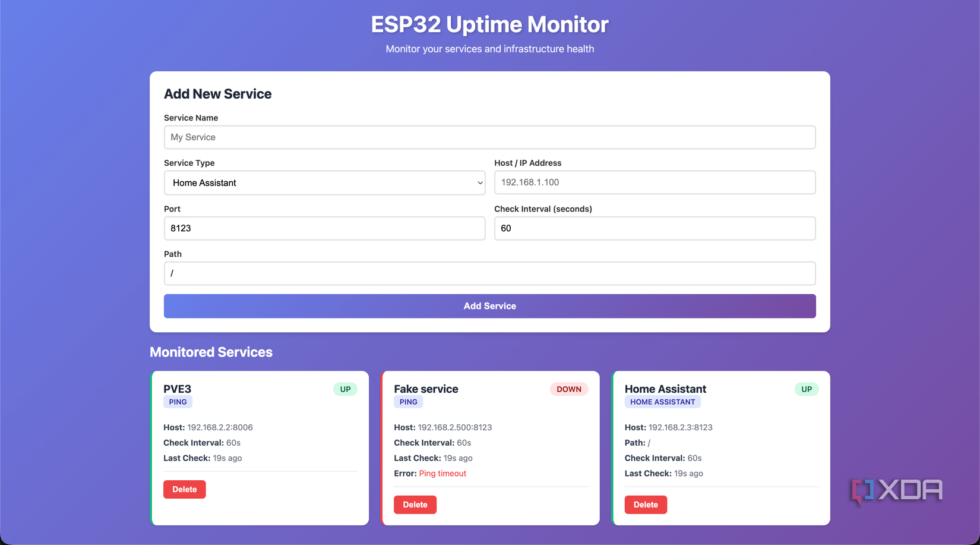Select Home Assistant in the Service Type selector
The width and height of the screenshot is (980, 545).
click(x=324, y=182)
